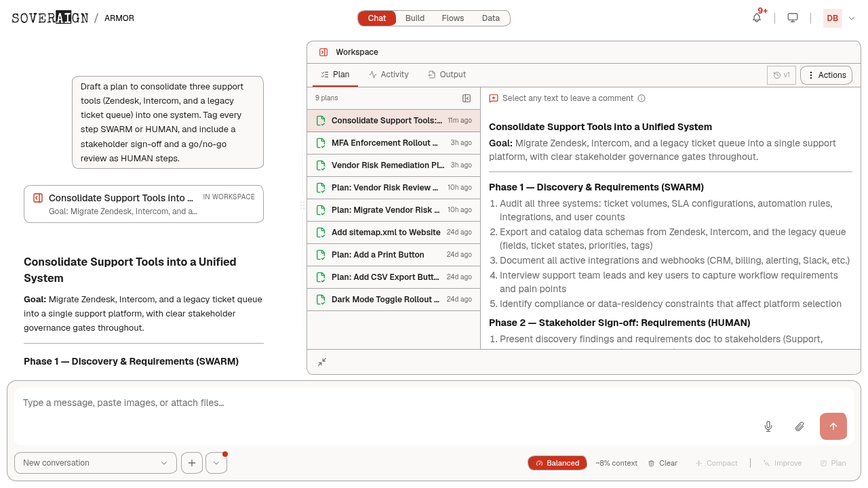Click the IN WORKSPACE badge
Image resolution: width=868 pixels, height=488 pixels.
[x=229, y=197]
